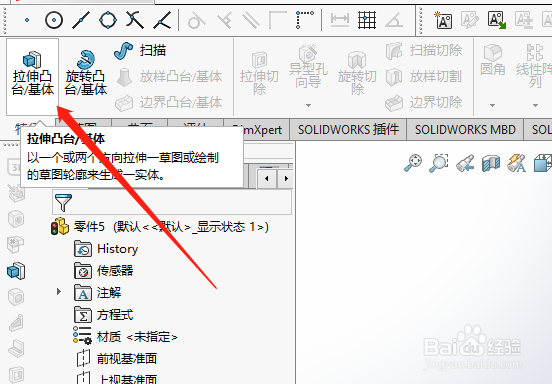Select the Circle sketch tool
552x384 pixels.
tap(54, 20)
